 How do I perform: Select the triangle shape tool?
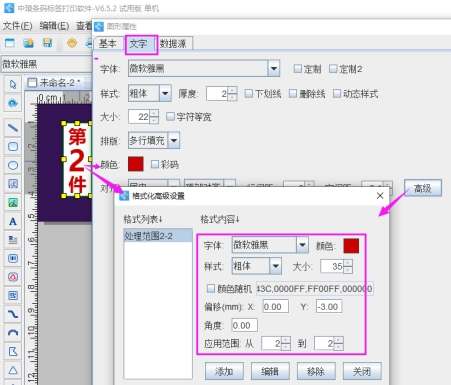13,370
